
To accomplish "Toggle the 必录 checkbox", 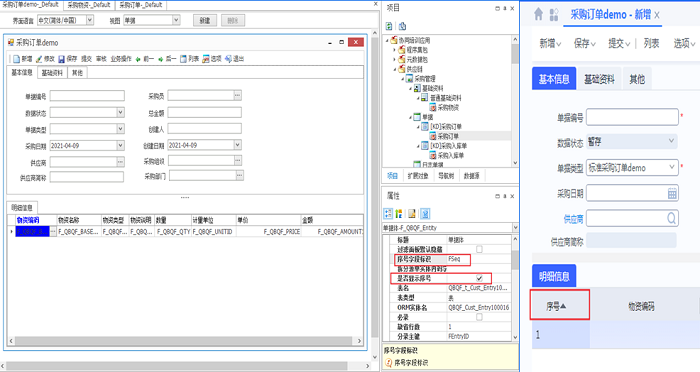I will click(x=479, y=317).
